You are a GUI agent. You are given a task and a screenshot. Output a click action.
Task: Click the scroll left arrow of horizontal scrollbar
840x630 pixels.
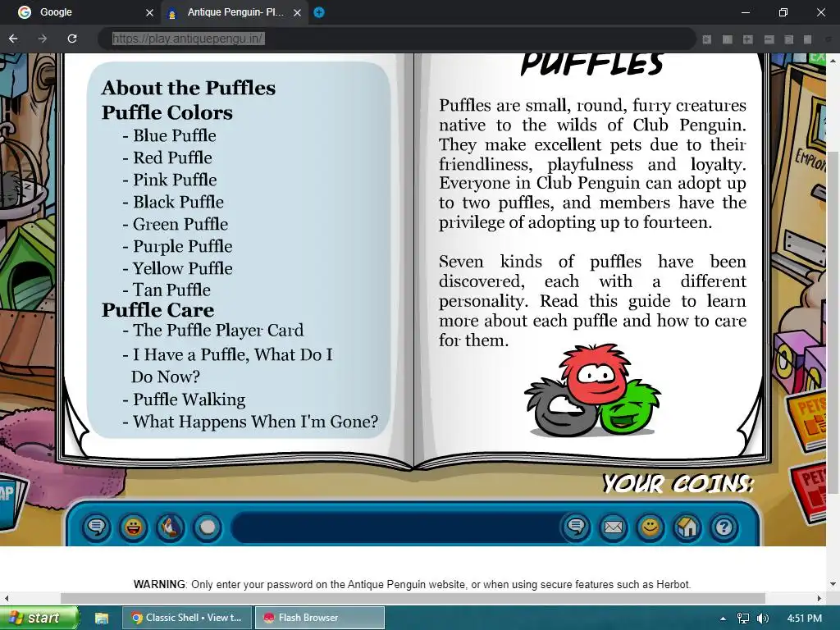6,598
